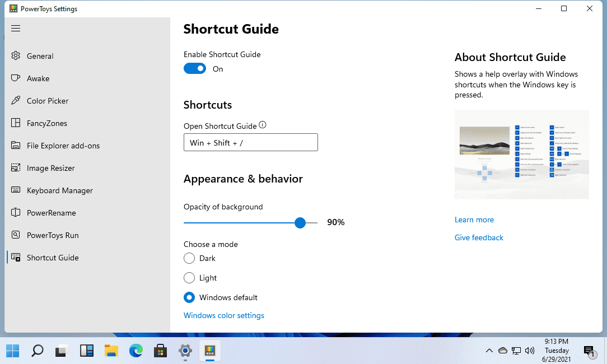Viewport: 607px width, 364px height.
Task: Switch to PowerRename settings
Action: (x=88, y=213)
